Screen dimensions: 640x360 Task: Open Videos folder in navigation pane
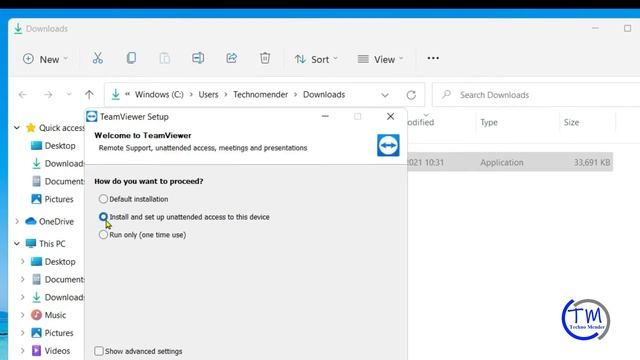pos(51,351)
